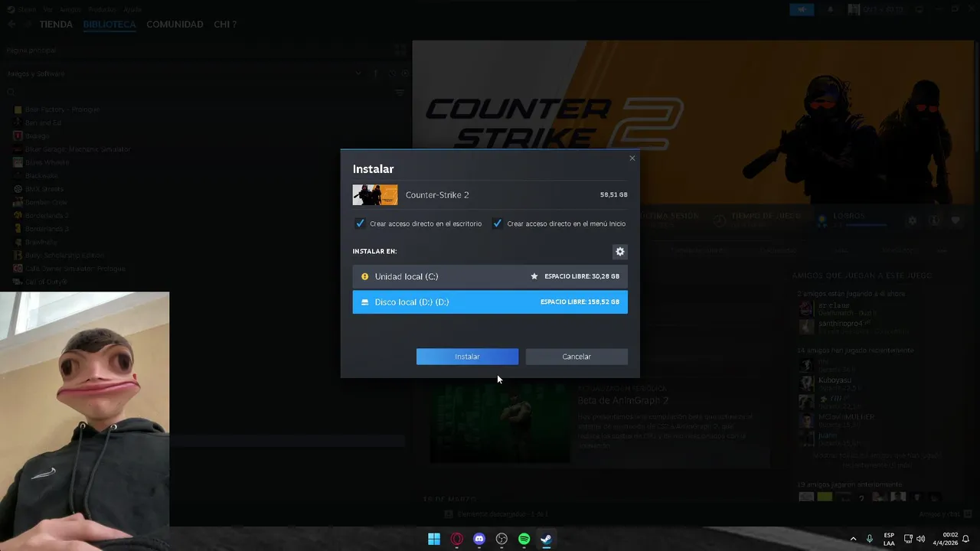Go to BIBLIOTECA tab in Steam

(x=109, y=24)
